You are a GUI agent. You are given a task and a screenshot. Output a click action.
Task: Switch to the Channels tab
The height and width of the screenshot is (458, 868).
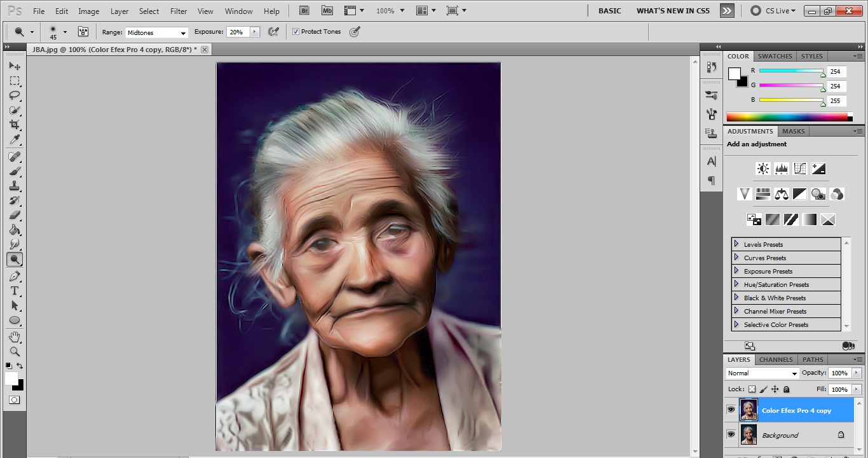point(776,359)
